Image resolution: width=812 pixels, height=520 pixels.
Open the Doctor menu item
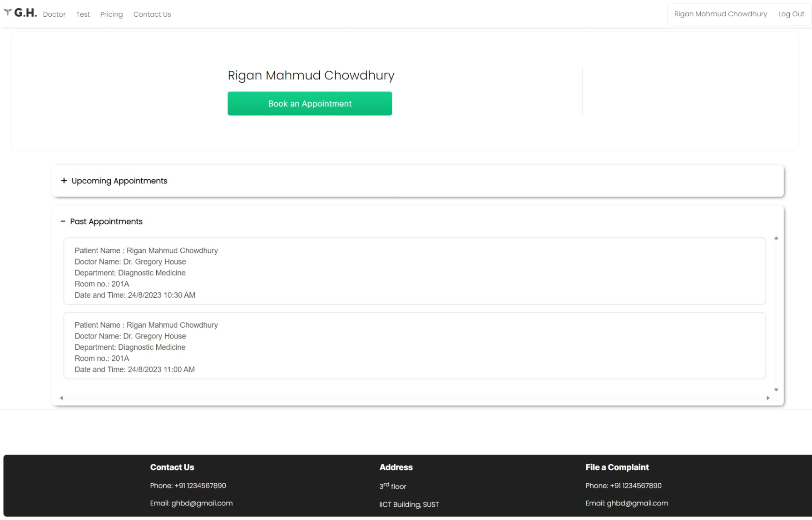click(54, 15)
